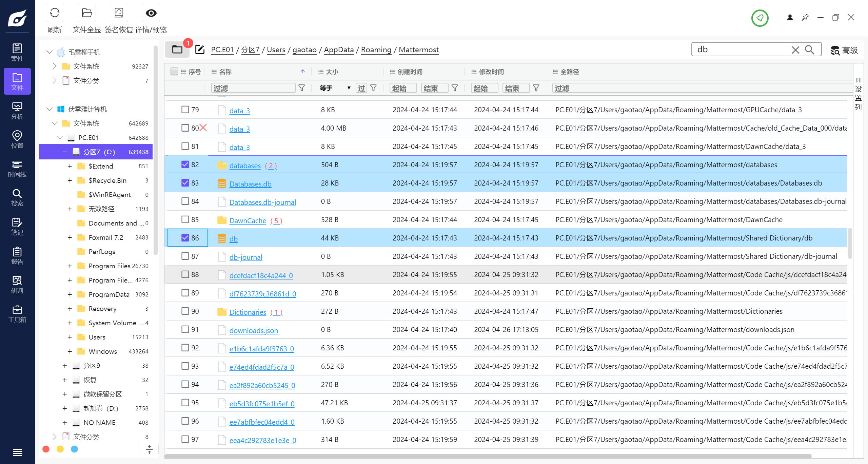Collapse the 毛雪柳手机 tree node
The width and height of the screenshot is (868, 464).
point(50,52)
